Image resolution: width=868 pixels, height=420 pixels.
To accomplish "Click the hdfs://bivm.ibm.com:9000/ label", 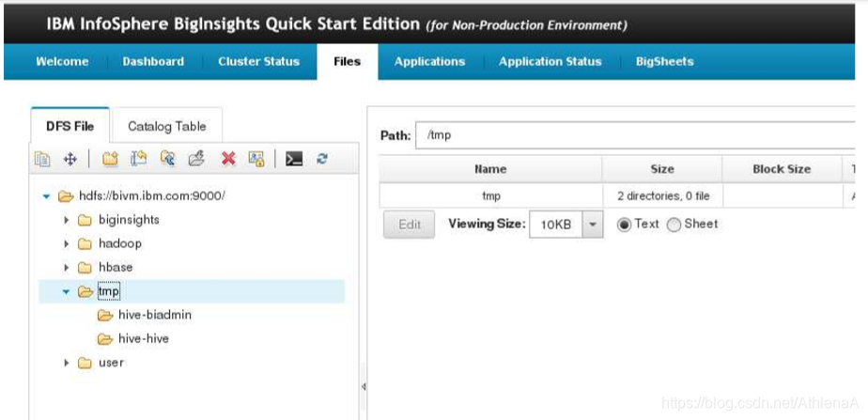I will [x=152, y=195].
